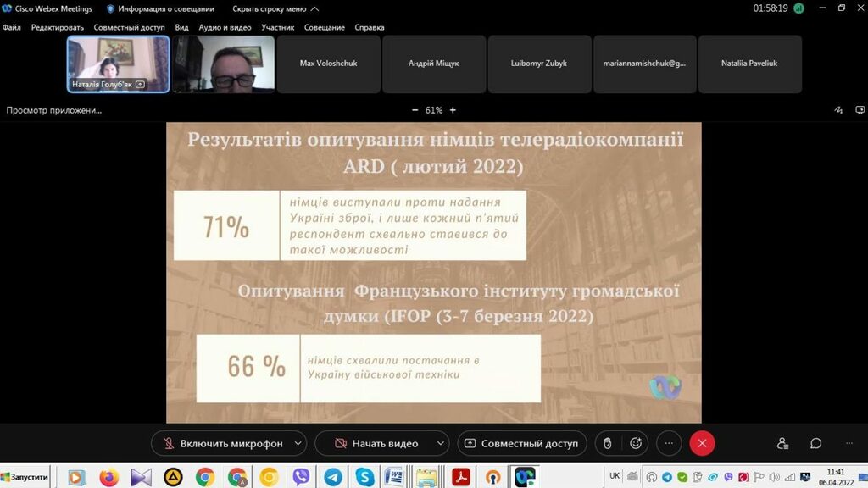Zoom out shared content with minus

coord(415,110)
